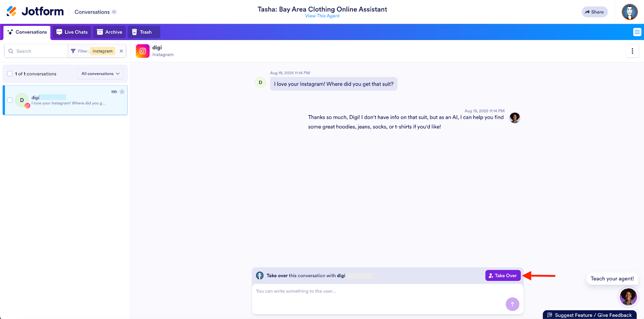Click the Take Over button
The image size is (644, 319).
(x=503, y=275)
